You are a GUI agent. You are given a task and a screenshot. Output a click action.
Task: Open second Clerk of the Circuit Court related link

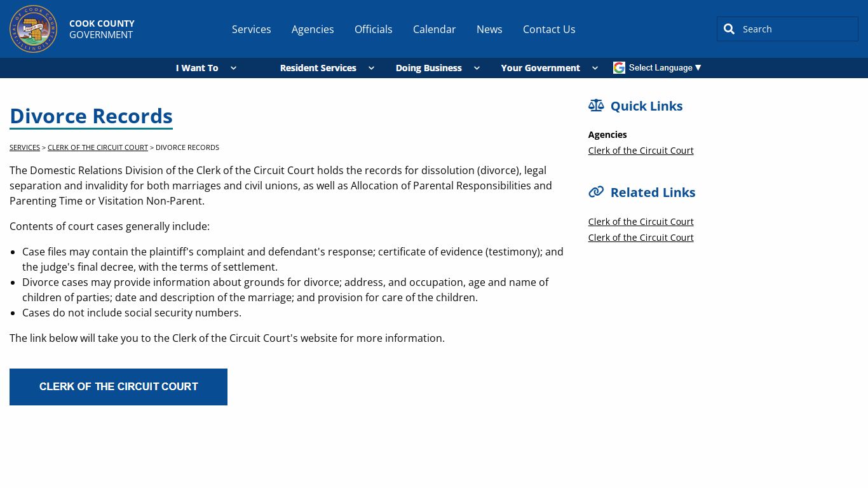641,238
